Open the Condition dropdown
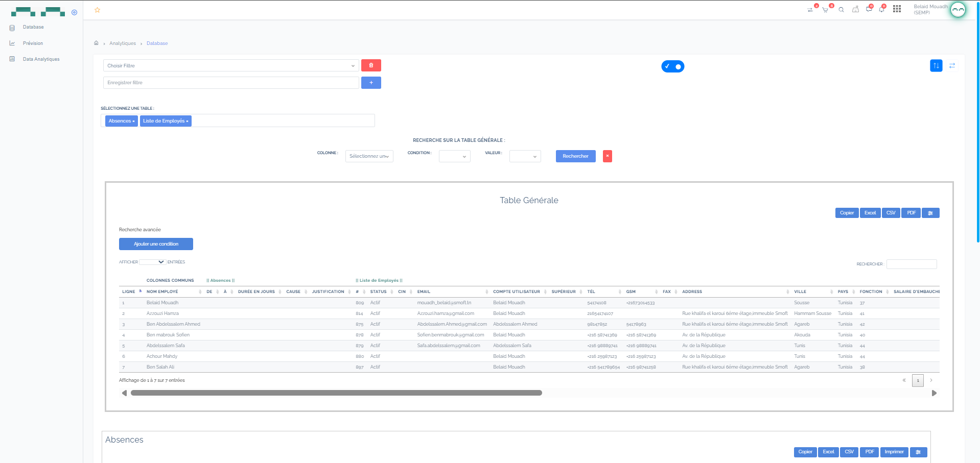This screenshot has height=463, width=980. tap(455, 156)
